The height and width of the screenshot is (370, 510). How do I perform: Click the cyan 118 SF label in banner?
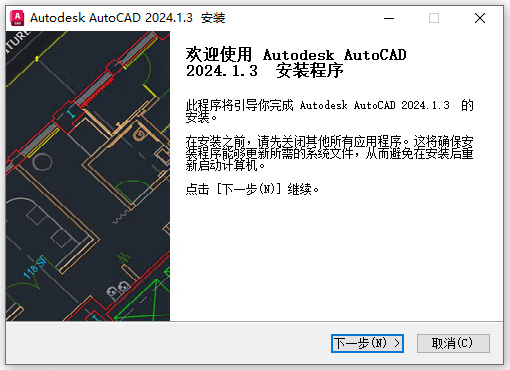[x=35, y=267]
